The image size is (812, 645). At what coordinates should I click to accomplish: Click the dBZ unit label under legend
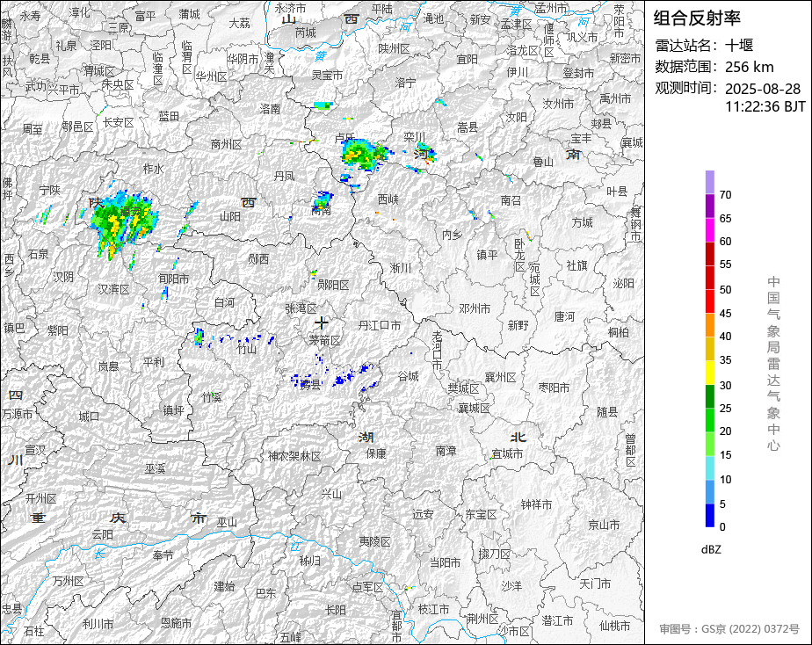click(x=711, y=550)
